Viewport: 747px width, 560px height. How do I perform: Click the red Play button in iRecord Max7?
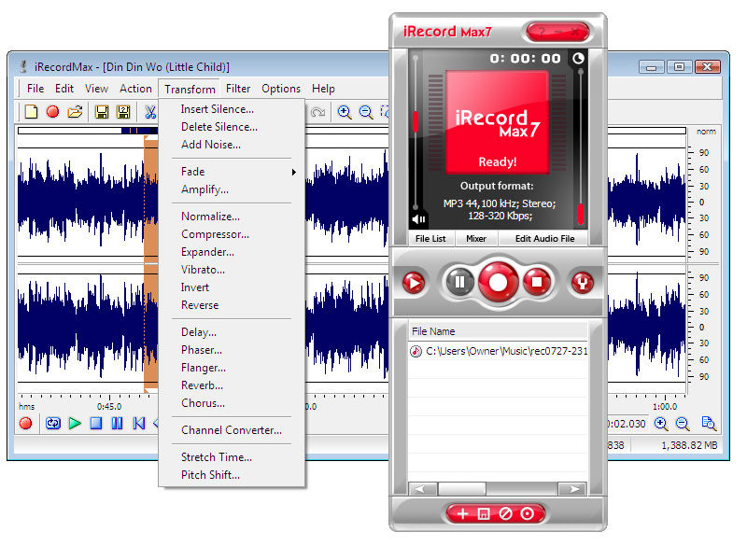click(x=414, y=283)
